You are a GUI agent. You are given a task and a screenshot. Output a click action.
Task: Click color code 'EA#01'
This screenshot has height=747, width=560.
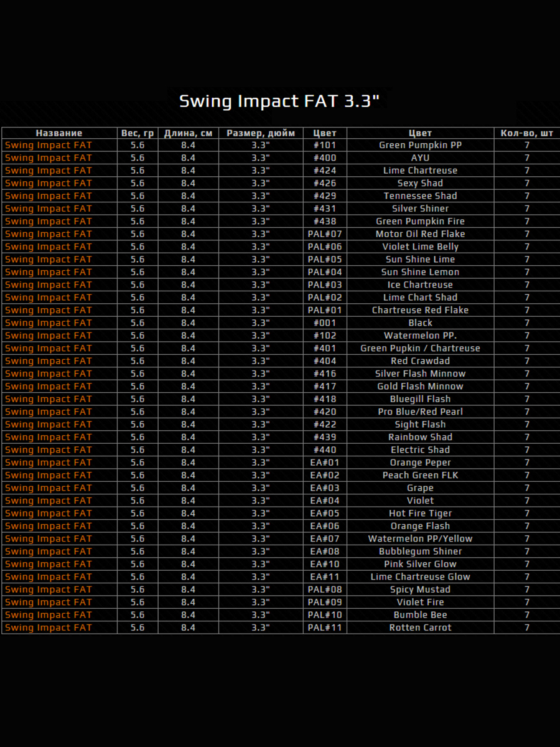pos(325,463)
